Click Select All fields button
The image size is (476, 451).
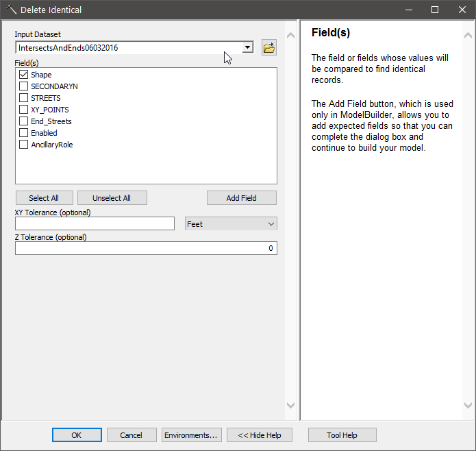[x=44, y=197]
